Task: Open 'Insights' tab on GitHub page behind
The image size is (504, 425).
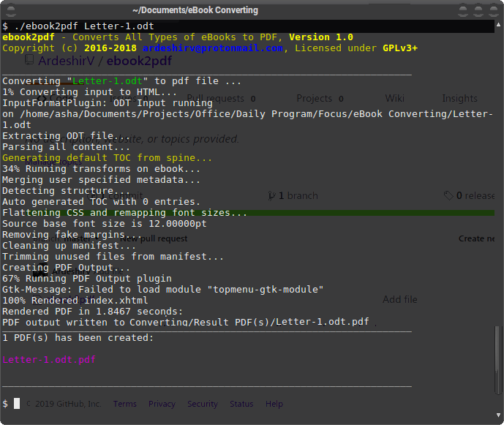Action: [459, 98]
